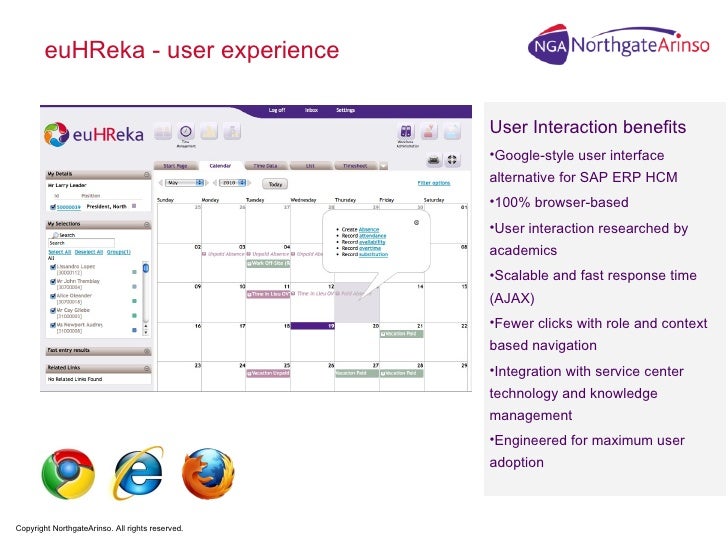This screenshot has width=728, height=546.
Task: Open the Work Off Site event on the 4th
Action: [268, 263]
